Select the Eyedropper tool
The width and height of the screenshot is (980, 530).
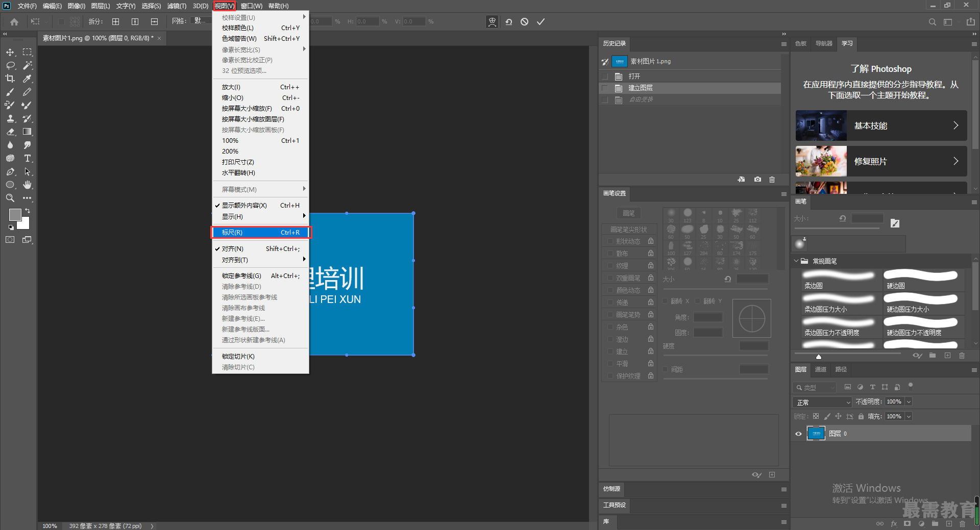tap(27, 79)
